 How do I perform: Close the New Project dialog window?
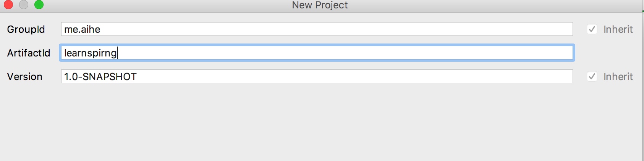pos(8,5)
